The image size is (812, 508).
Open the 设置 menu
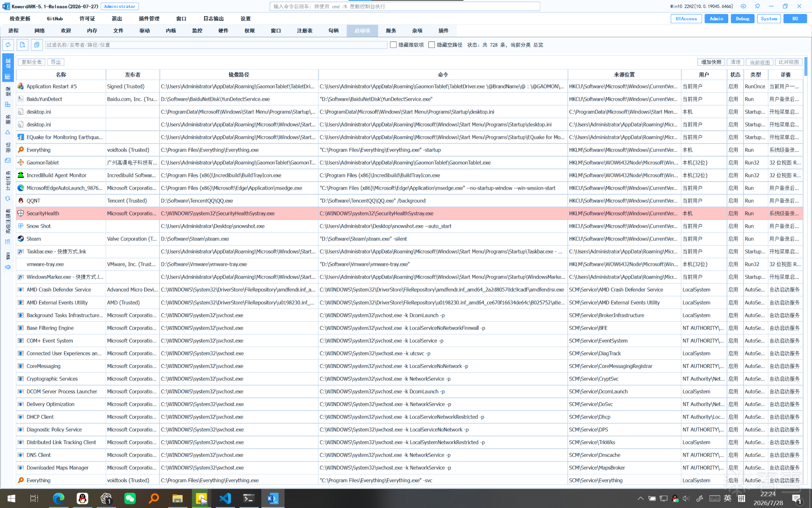pos(245,19)
